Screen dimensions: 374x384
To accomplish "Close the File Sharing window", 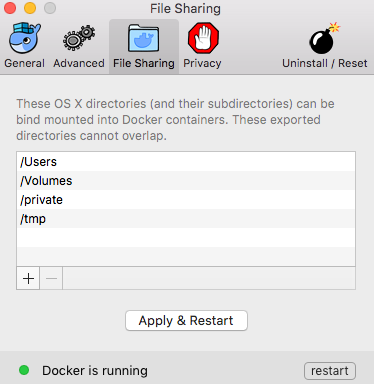I will (10, 8).
